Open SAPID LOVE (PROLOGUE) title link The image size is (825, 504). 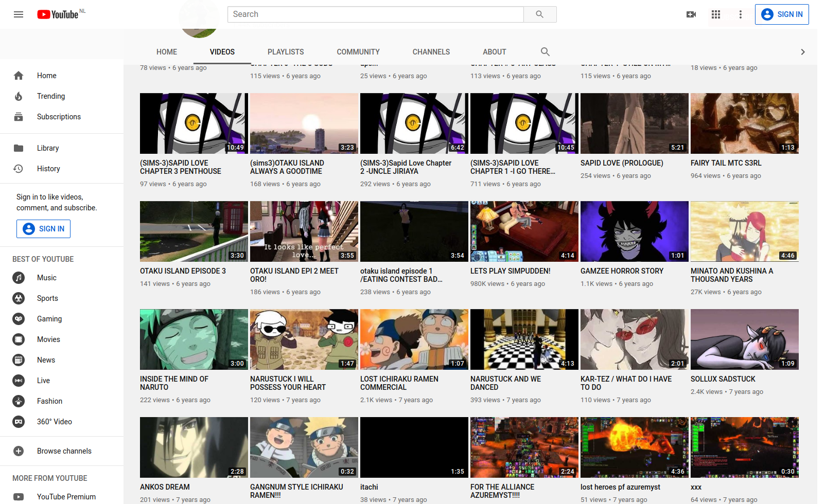622,163
